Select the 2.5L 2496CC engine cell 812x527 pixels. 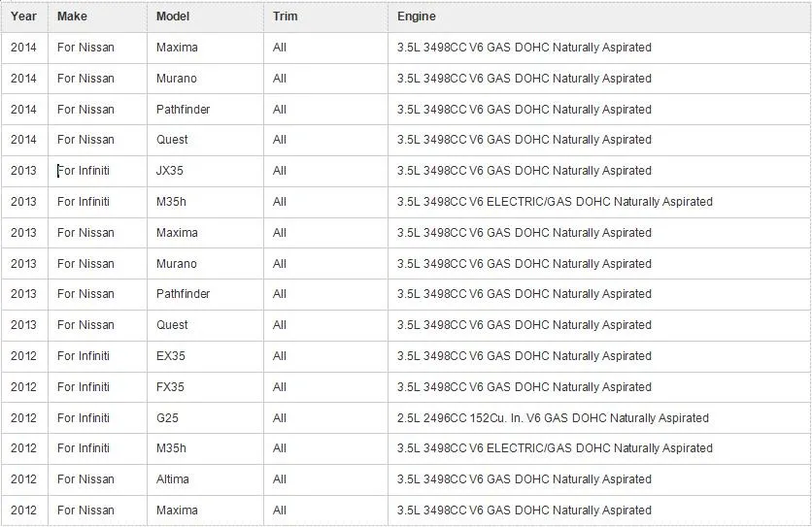point(599,418)
